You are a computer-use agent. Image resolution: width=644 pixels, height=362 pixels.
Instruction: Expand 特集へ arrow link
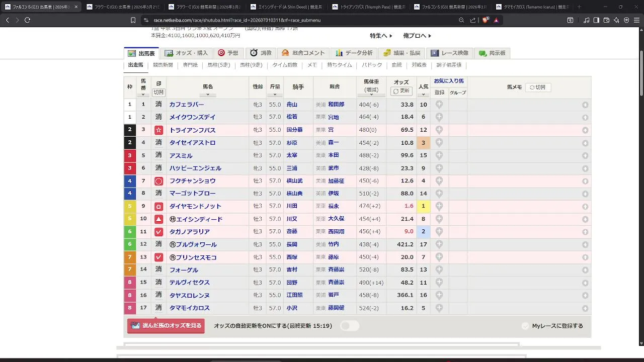(381, 36)
